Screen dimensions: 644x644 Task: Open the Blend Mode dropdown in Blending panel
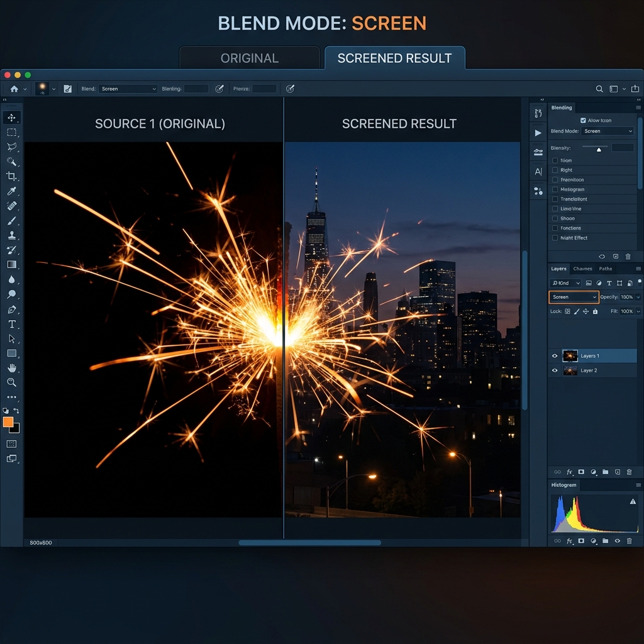point(607,131)
